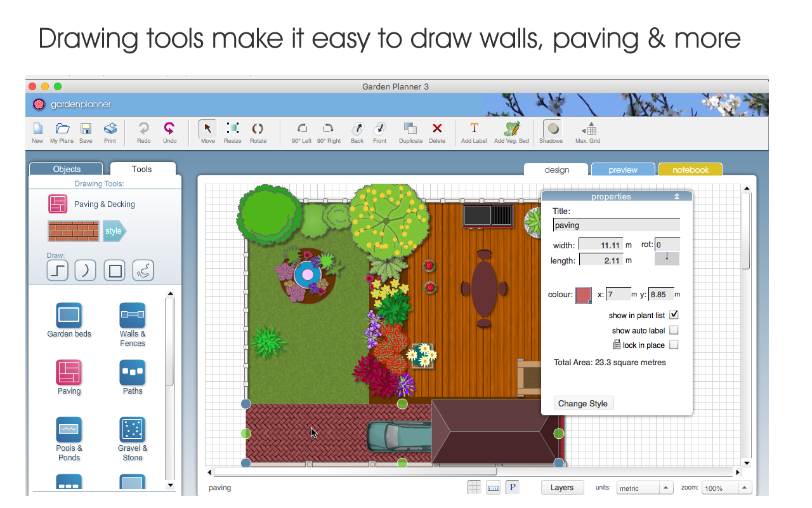Click the brick pattern style swatch
The width and height of the screenshot is (812, 508).
74,231
